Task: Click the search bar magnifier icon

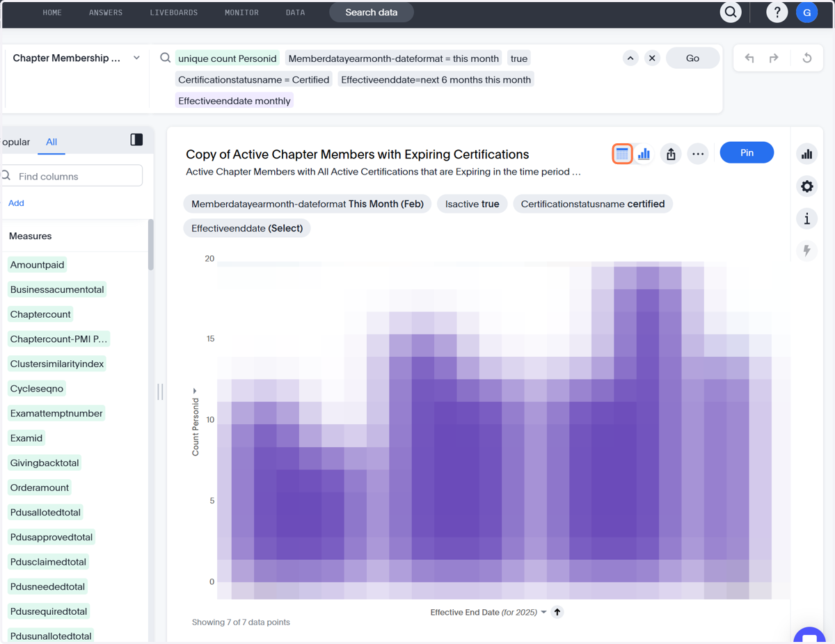Action: pyautogui.click(x=165, y=58)
